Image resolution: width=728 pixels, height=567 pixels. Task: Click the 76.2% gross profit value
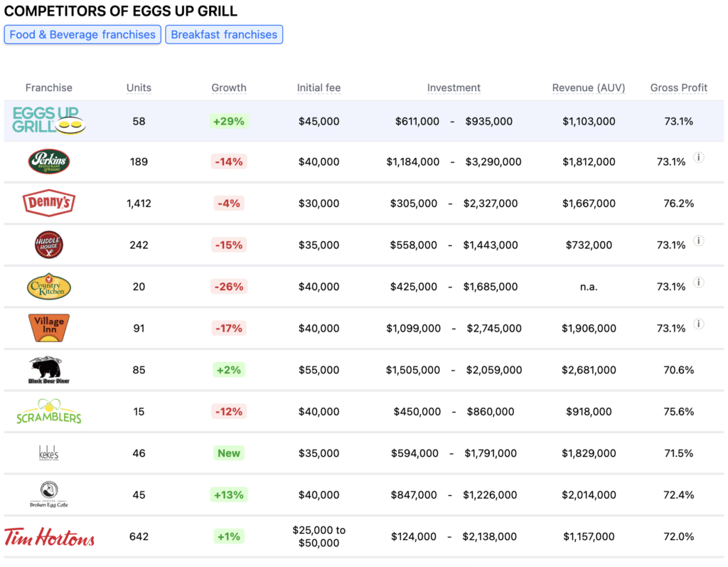click(x=679, y=203)
